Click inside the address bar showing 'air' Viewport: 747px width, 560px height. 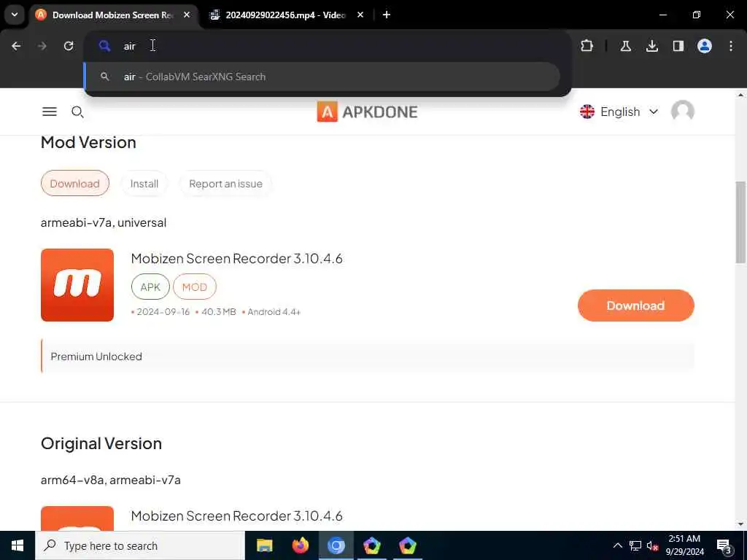(328, 46)
